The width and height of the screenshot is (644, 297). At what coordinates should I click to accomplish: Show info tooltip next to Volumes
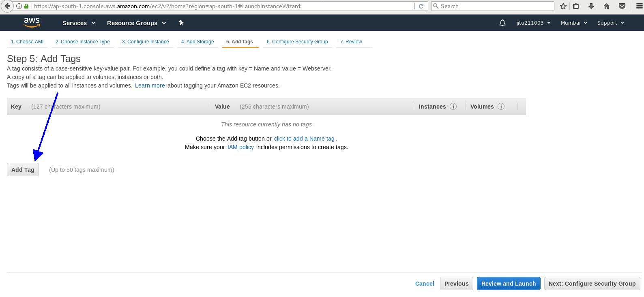tap(501, 107)
